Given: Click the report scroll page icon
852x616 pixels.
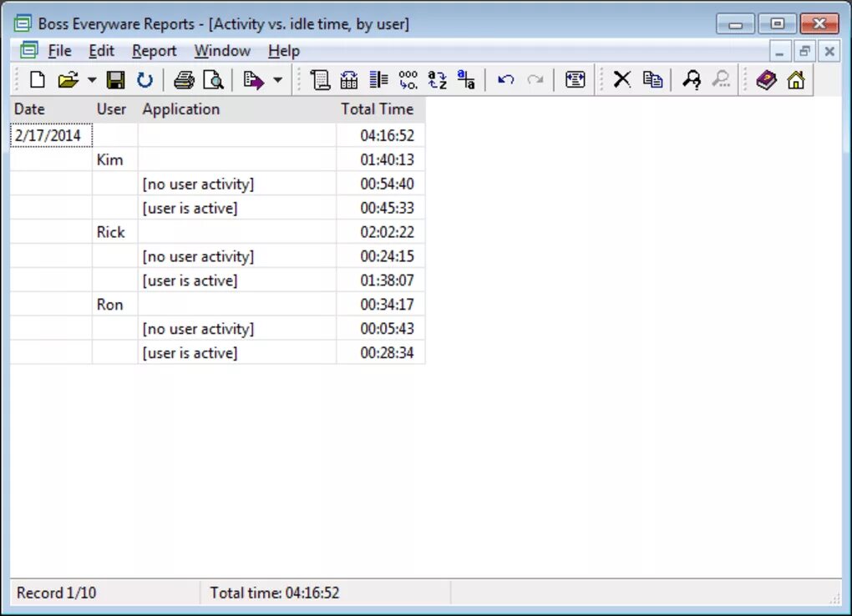Looking at the screenshot, I should (319, 80).
